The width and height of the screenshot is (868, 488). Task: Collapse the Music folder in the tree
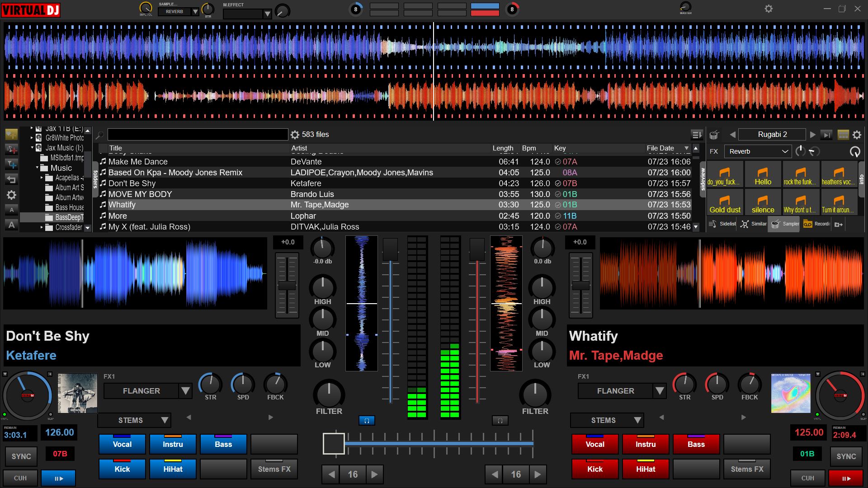pyautogui.click(x=37, y=168)
